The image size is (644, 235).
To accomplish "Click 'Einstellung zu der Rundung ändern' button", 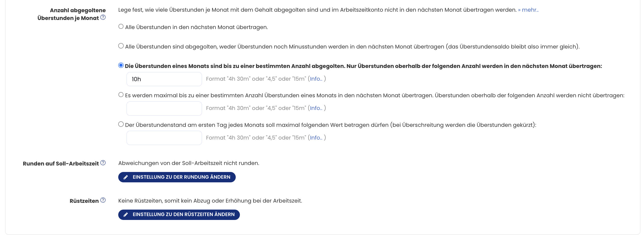I will pyautogui.click(x=177, y=177).
